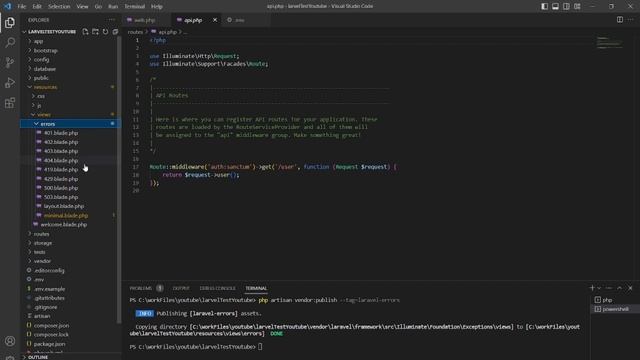
Task: Maximize the terminal panel size
Action: [619, 288]
